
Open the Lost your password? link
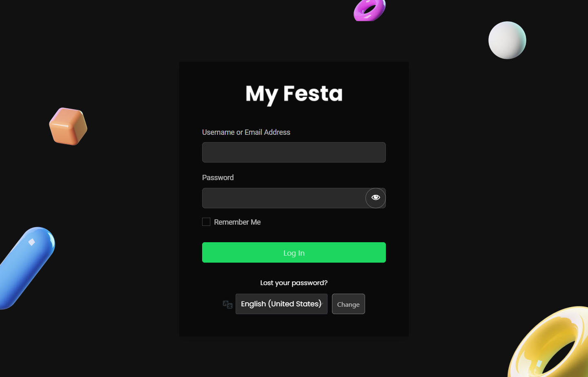click(294, 283)
